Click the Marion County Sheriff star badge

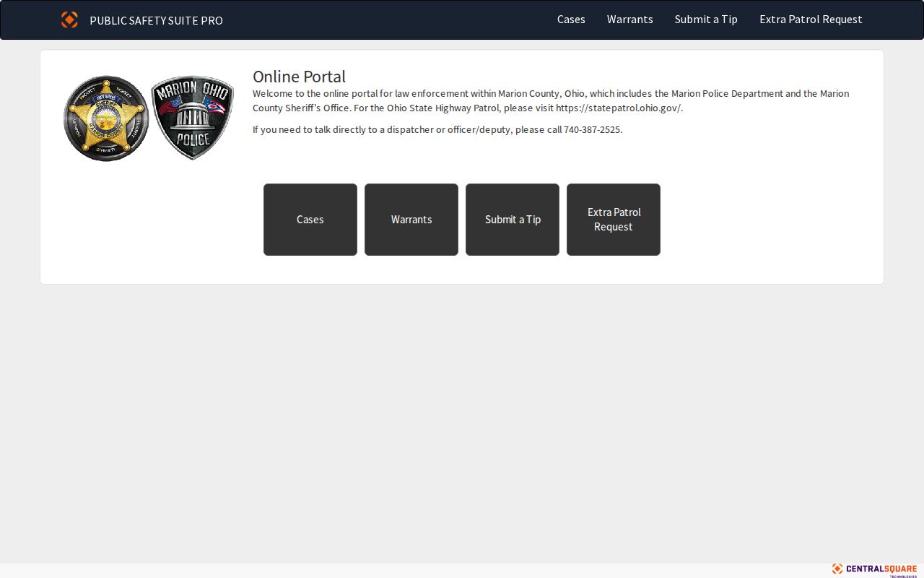click(106, 118)
